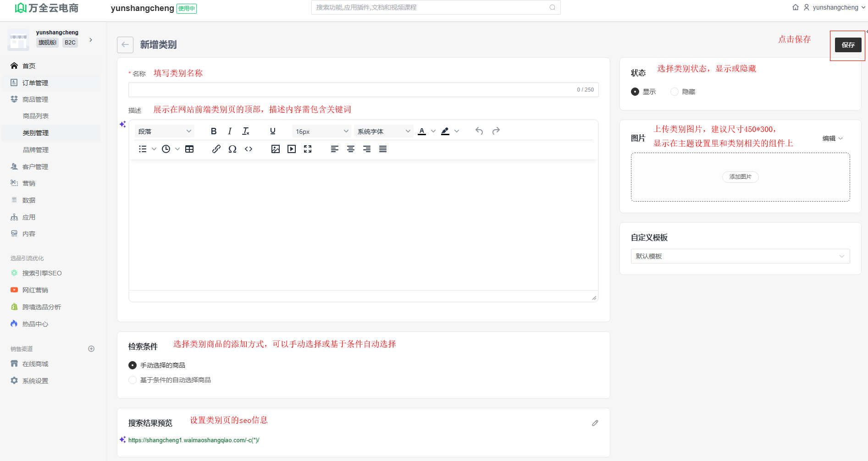The image size is (868, 461).
Task: Toggle bold formatting in the editor
Action: 214,132
